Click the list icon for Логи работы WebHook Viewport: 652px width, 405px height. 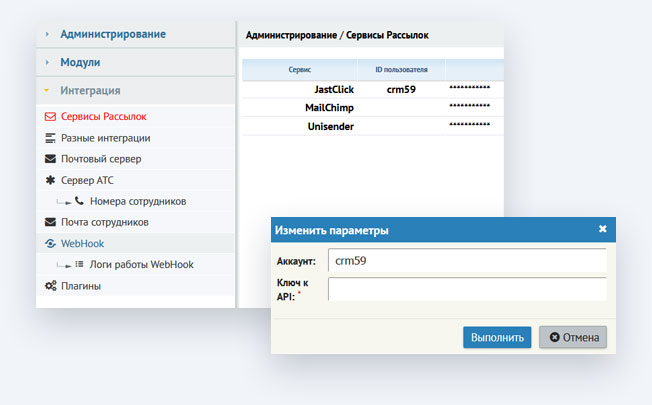tap(79, 264)
